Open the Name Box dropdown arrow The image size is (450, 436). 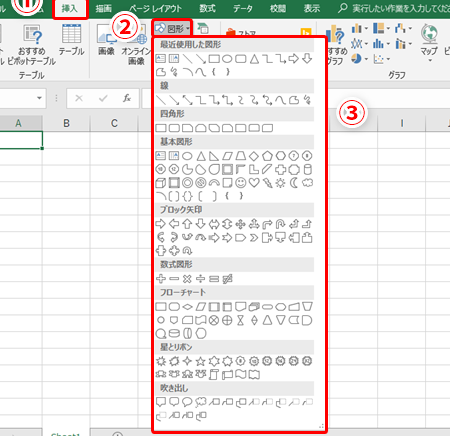[39, 98]
